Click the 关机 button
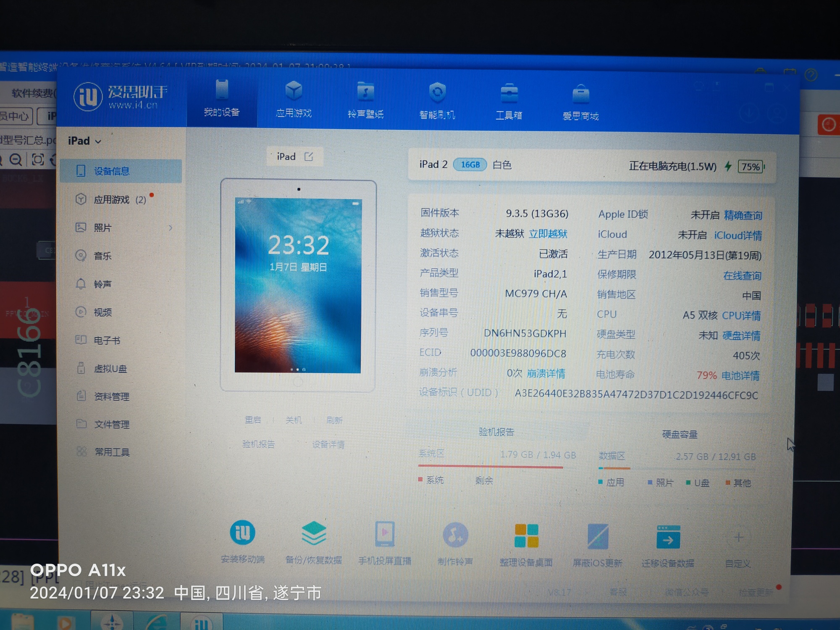This screenshot has width=840, height=630. (294, 420)
